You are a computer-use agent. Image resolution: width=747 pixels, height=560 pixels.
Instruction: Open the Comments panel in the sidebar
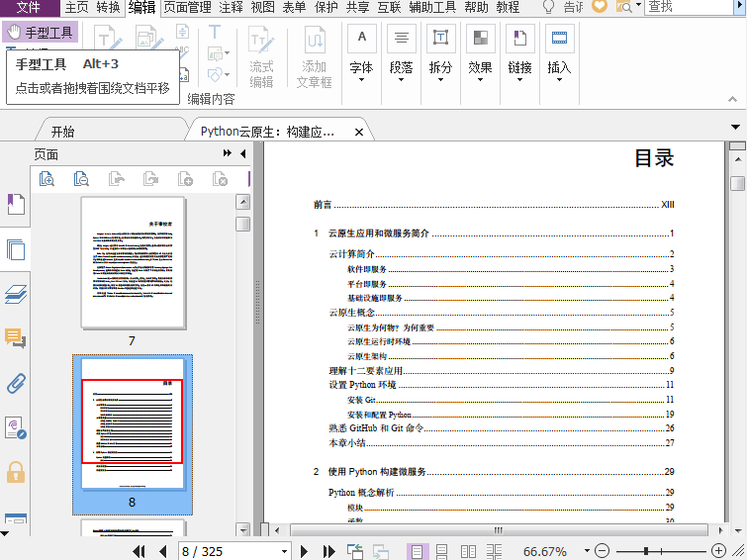(15, 338)
